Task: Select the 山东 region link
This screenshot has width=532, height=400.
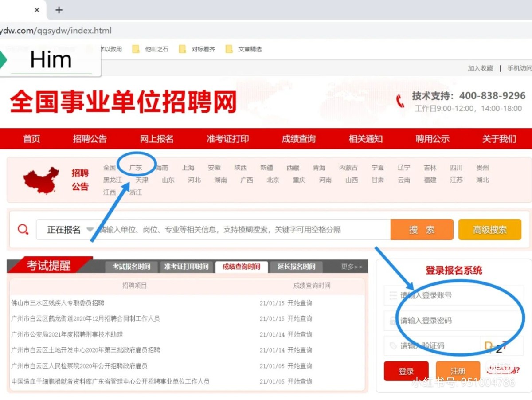Action: tap(168, 180)
